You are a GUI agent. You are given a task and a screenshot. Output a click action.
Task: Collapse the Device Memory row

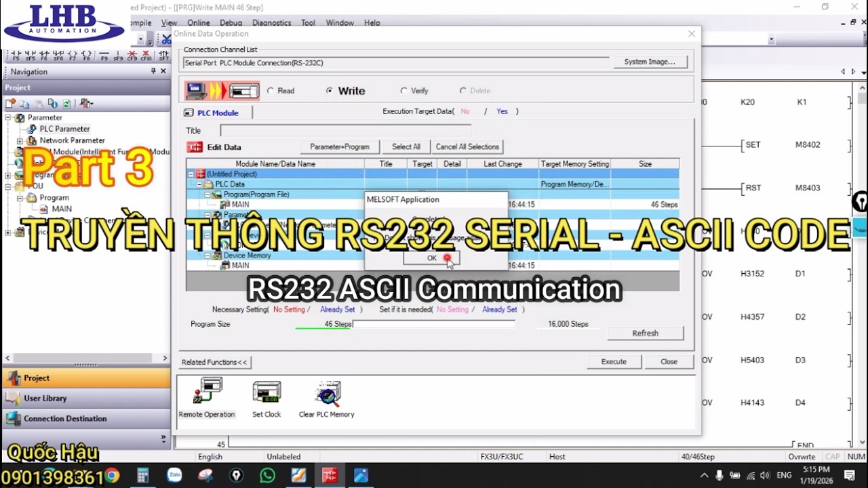208,256
